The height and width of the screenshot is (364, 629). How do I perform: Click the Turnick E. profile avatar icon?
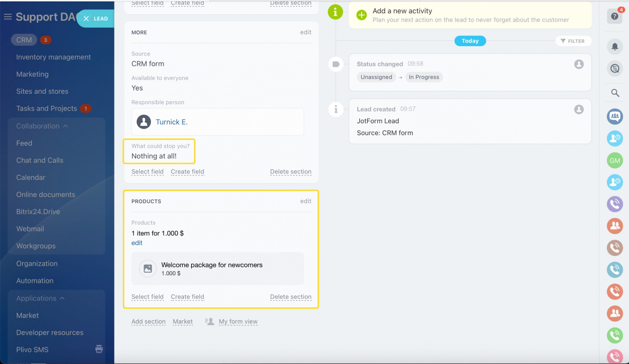coord(143,122)
